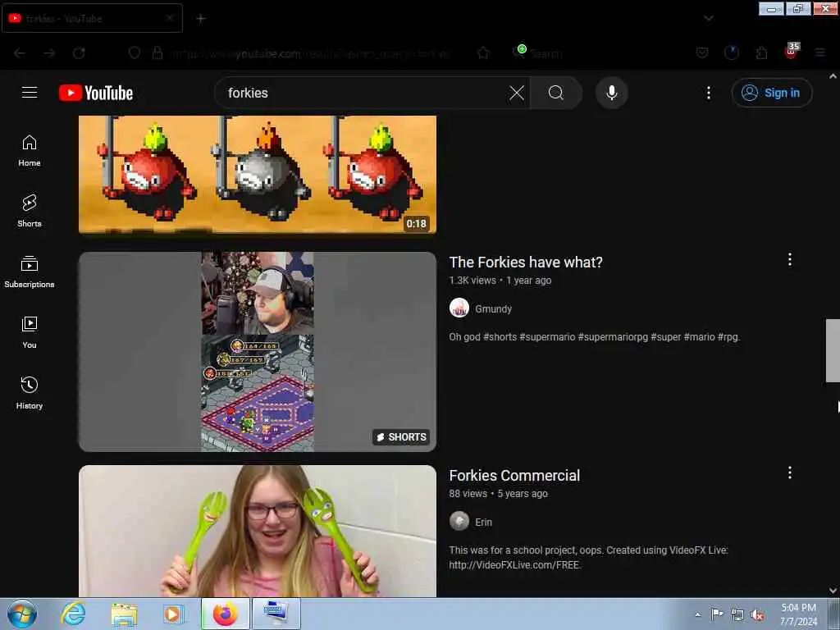
Task: Open Windows Explorer from taskbar
Action: click(x=124, y=614)
